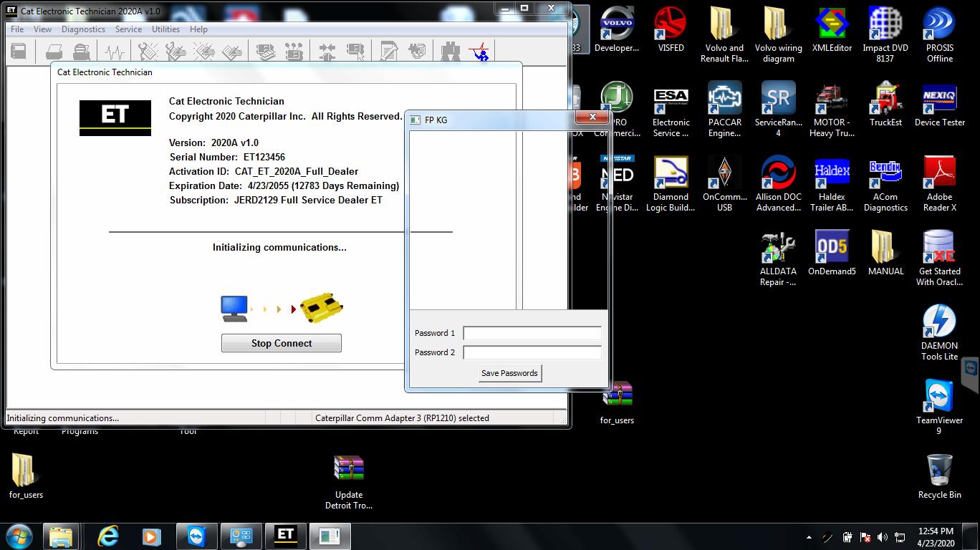Open the Diagnostics menu

point(83,29)
